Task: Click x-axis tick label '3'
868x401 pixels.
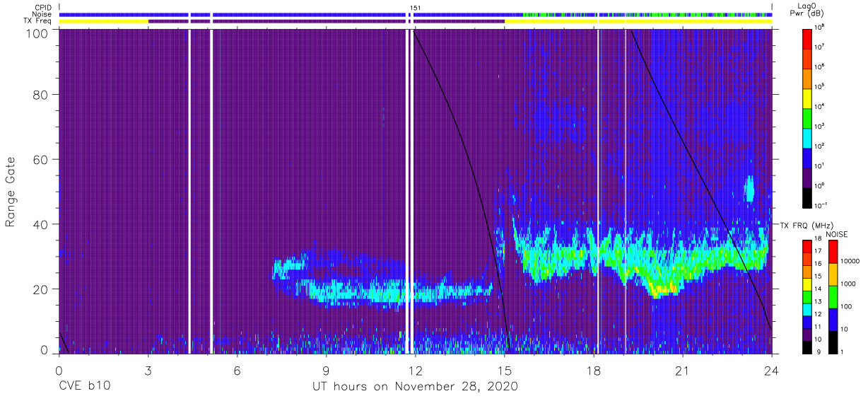Action: click(x=148, y=370)
